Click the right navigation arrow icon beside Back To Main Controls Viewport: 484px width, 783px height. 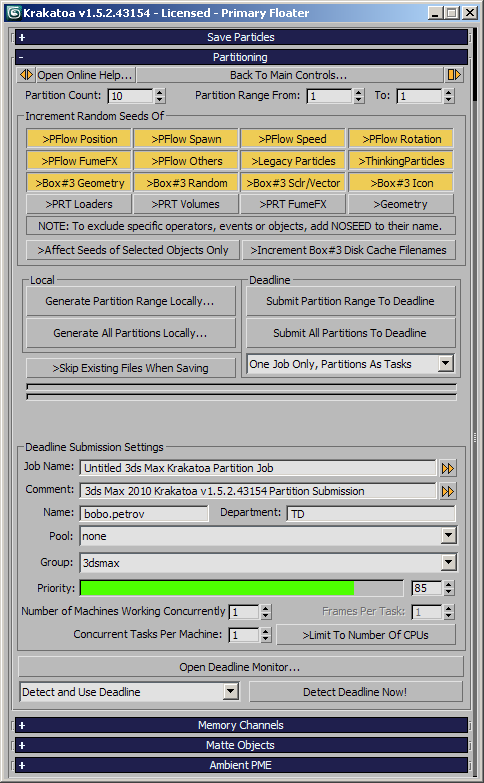(x=454, y=75)
